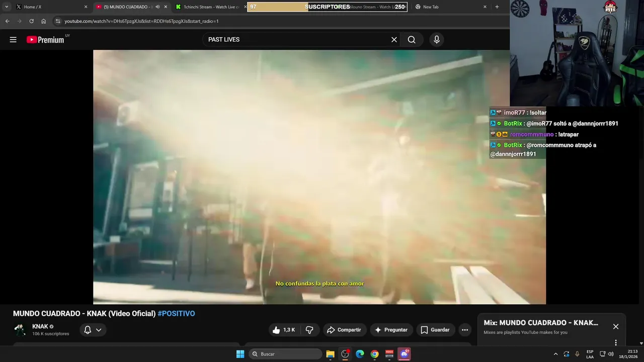
Task: Click the 106 K suscriptores text
Action: pyautogui.click(x=51, y=334)
